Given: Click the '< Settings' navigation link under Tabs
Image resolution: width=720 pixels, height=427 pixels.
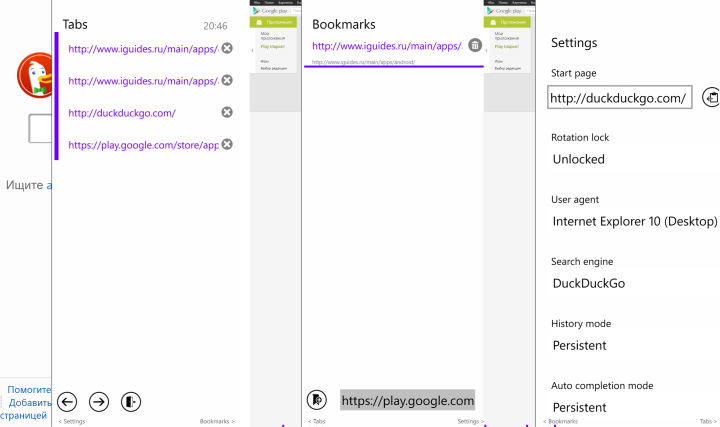Looking at the screenshot, I should 72,421.
